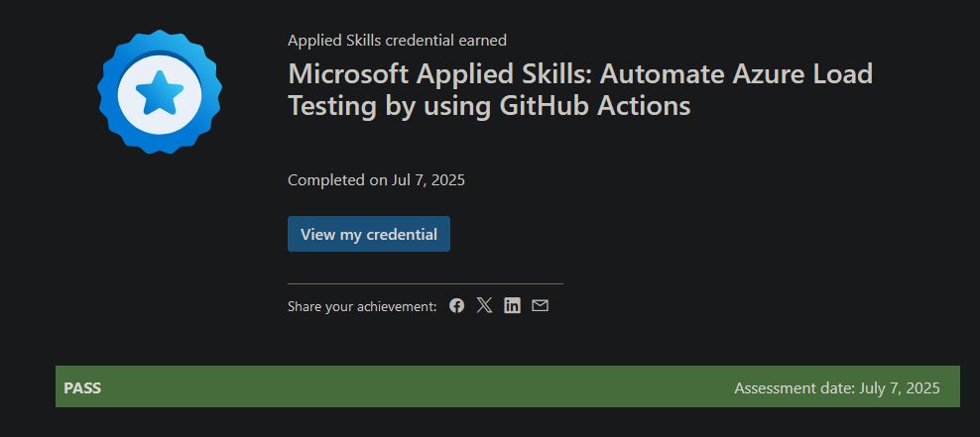This screenshot has height=437, width=980.
Task: Click the 'Assessment date: July 7, 2025' text
Action: [837, 388]
